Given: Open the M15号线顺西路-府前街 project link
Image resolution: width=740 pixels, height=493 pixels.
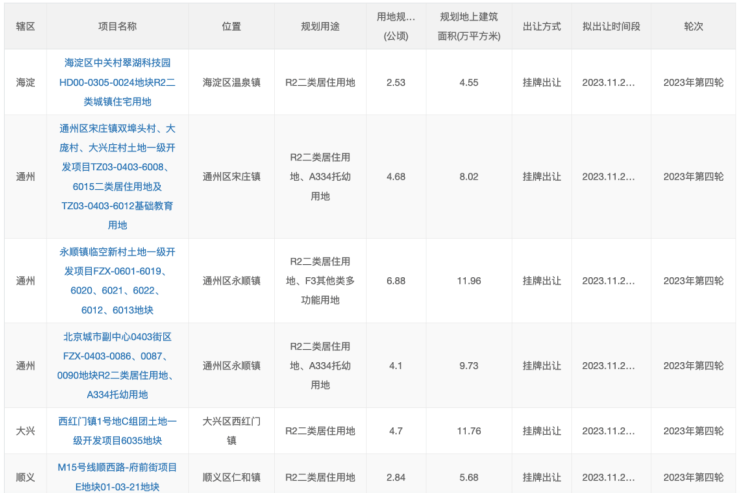Looking at the screenshot, I should [x=117, y=476].
